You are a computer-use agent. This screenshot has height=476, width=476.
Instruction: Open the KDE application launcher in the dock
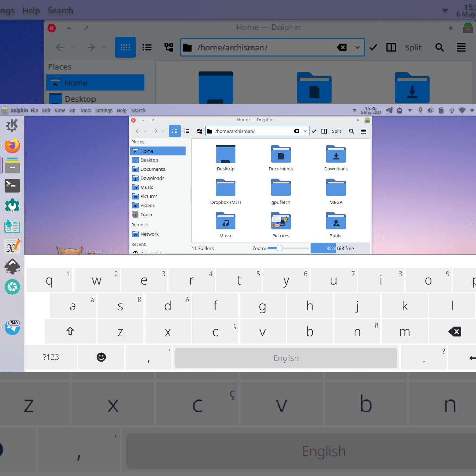12,125
